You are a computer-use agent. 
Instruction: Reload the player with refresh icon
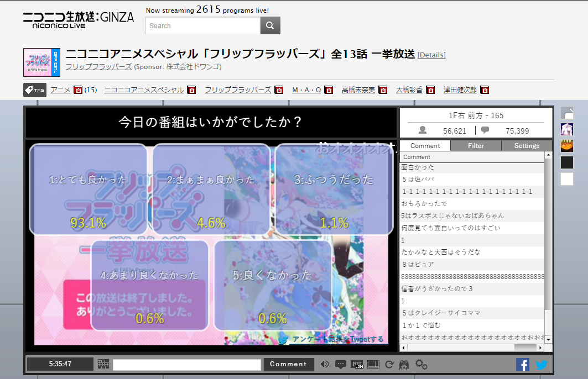pyautogui.click(x=389, y=365)
